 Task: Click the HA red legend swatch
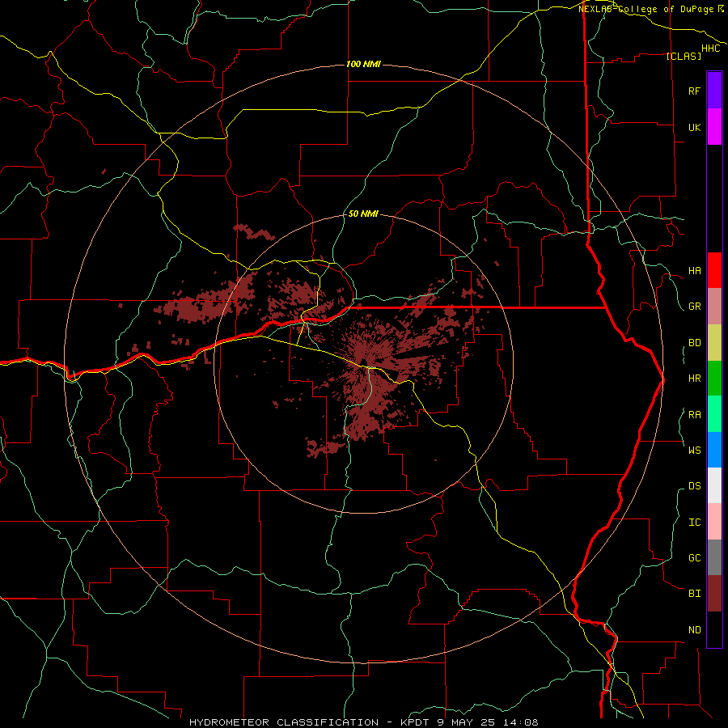[714, 270]
